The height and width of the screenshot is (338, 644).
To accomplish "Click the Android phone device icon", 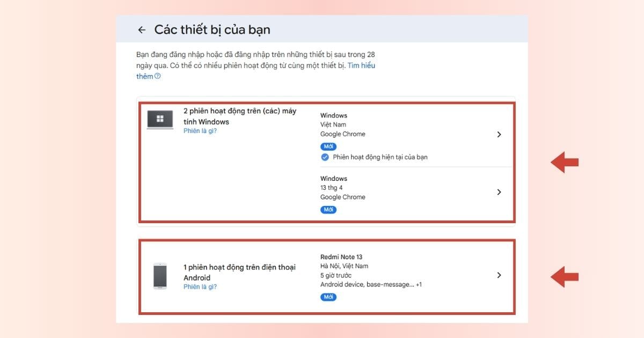I will (x=160, y=276).
